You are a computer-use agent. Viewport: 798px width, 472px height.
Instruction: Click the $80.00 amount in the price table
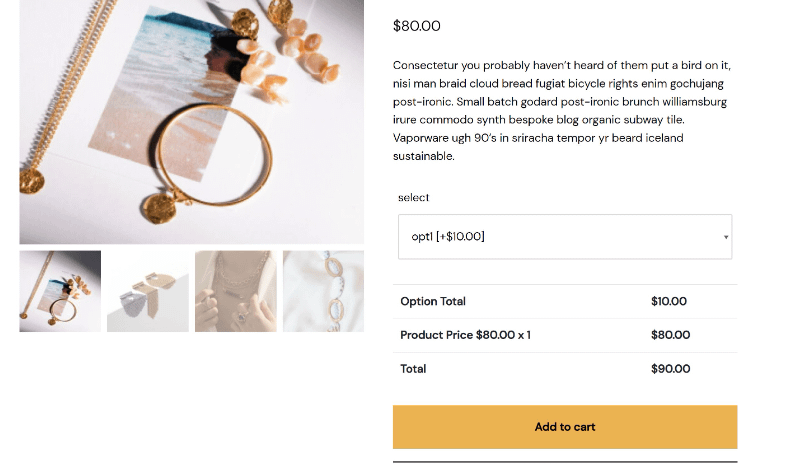(670, 335)
